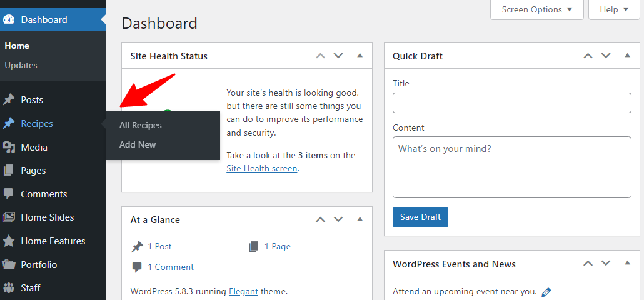The height and width of the screenshot is (300, 644).
Task: Click the Posts pushpin icon
Action: point(9,100)
